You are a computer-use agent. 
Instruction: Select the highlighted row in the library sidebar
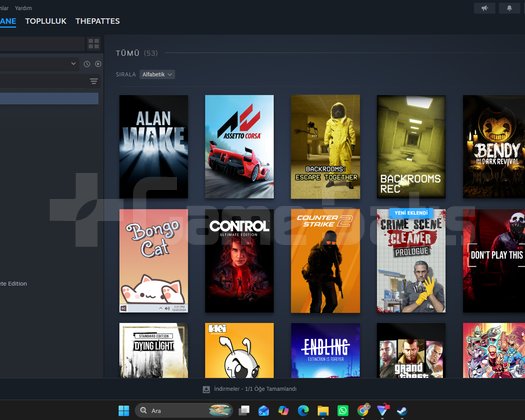tap(49, 98)
